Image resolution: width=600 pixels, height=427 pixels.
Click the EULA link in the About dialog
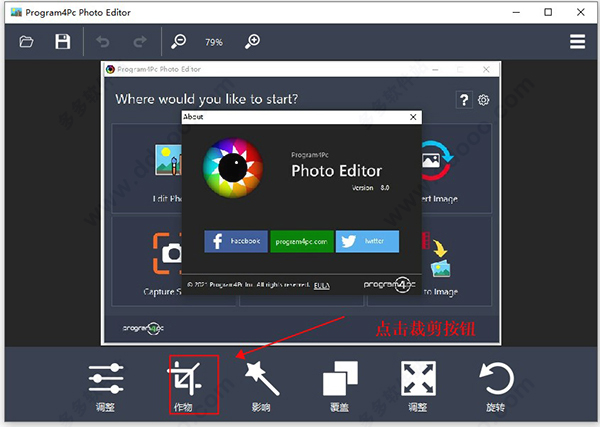(x=321, y=285)
